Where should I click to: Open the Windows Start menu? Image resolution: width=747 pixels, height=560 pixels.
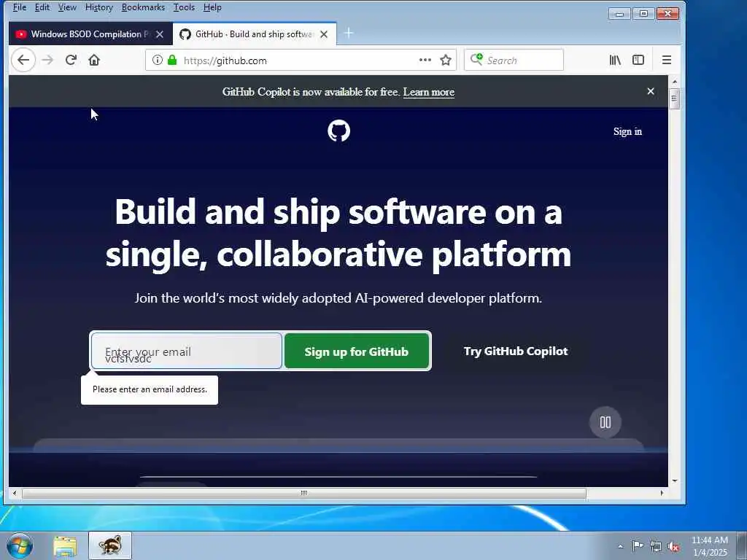[x=20, y=545]
